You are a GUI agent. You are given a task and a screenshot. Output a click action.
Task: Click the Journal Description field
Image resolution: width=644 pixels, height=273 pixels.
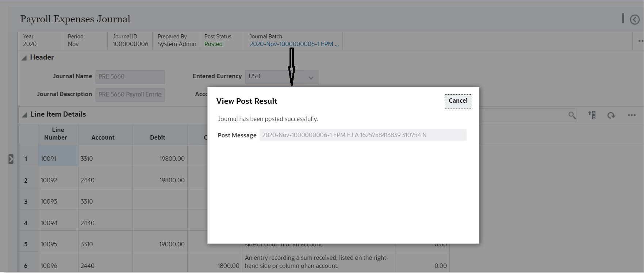(x=130, y=95)
